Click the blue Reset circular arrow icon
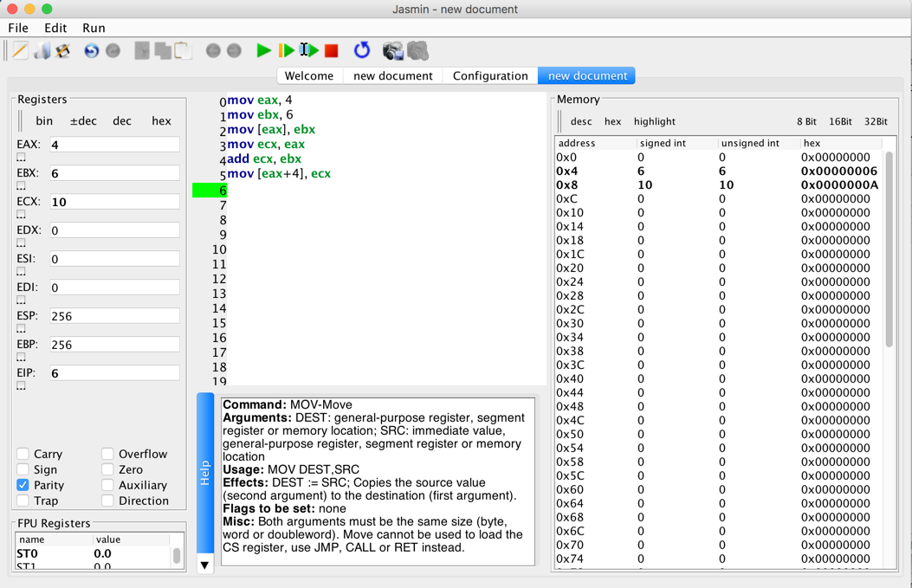Viewport: 912px width, 588px height. [x=362, y=51]
